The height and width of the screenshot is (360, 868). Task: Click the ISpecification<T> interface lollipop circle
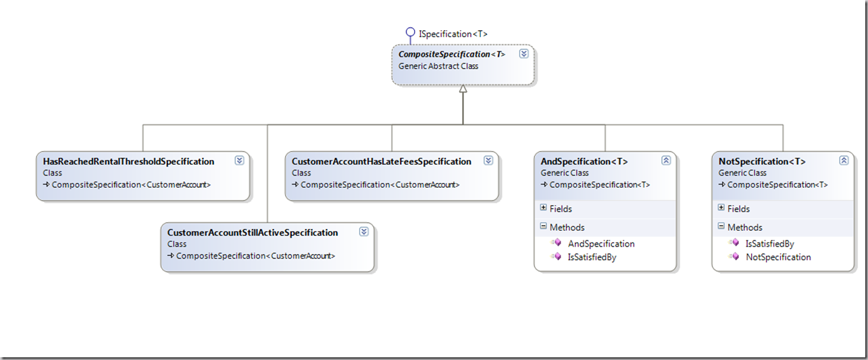409,32
